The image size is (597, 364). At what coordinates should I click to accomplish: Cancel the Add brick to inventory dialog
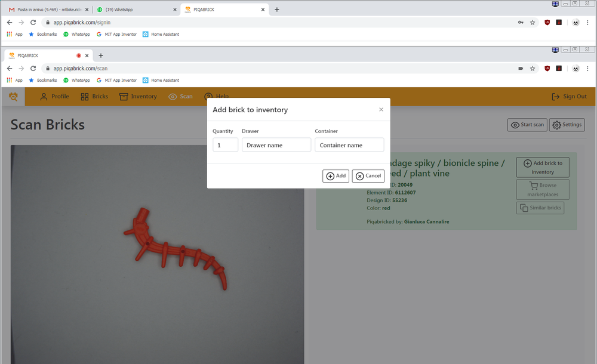tap(368, 176)
